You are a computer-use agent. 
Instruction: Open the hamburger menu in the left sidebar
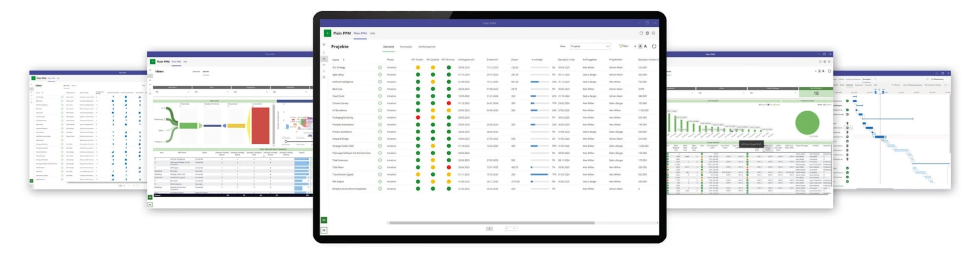pyautogui.click(x=324, y=45)
